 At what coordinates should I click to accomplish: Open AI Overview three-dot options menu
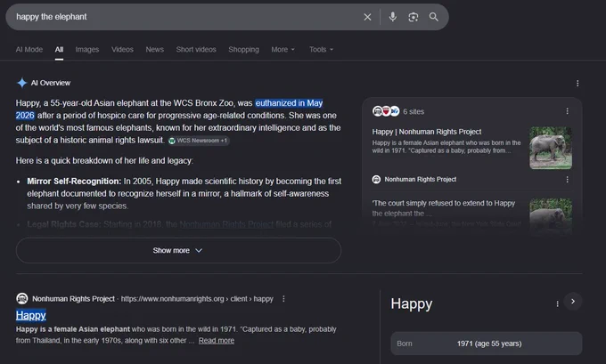coord(577,84)
